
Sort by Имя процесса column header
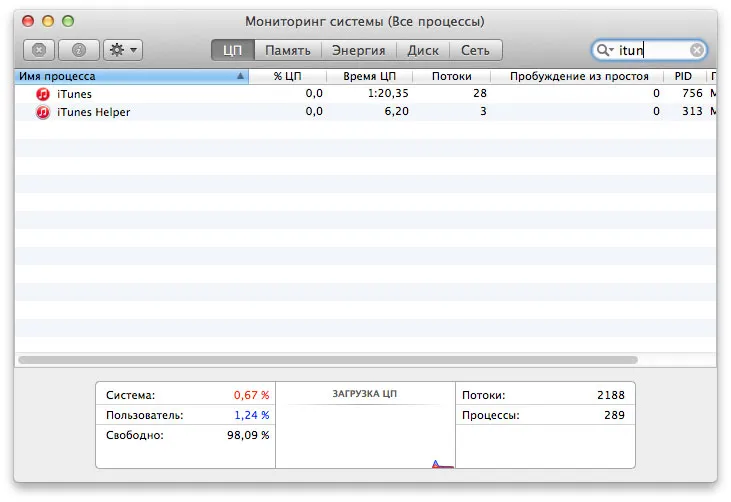(131, 76)
